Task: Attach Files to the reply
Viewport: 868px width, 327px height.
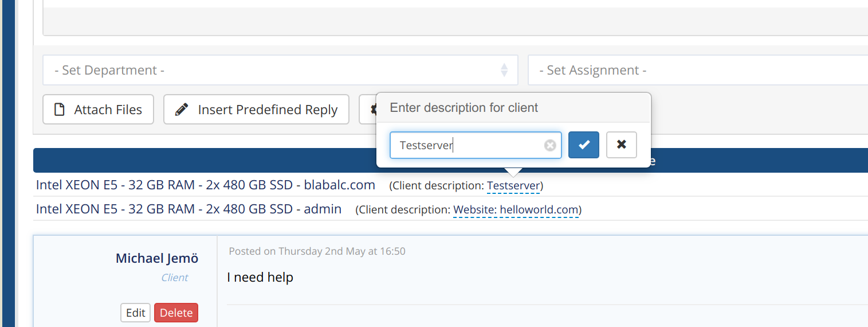Action: click(x=98, y=110)
